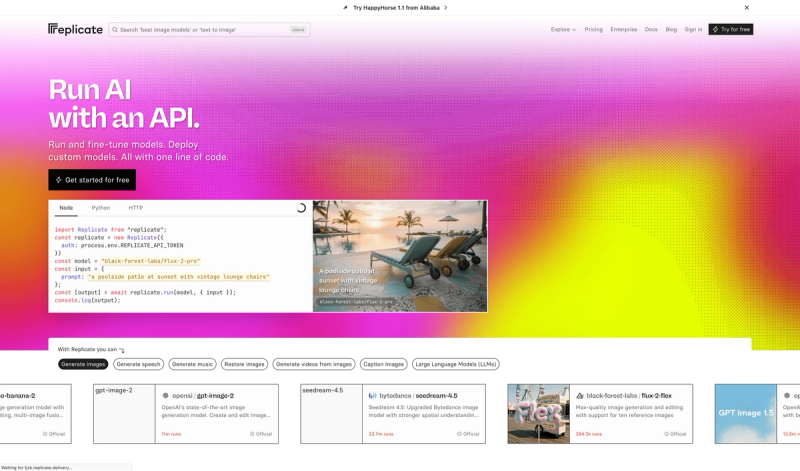Click the 'console.log(output);' code line
This screenshot has height=471, width=800.
click(88, 300)
